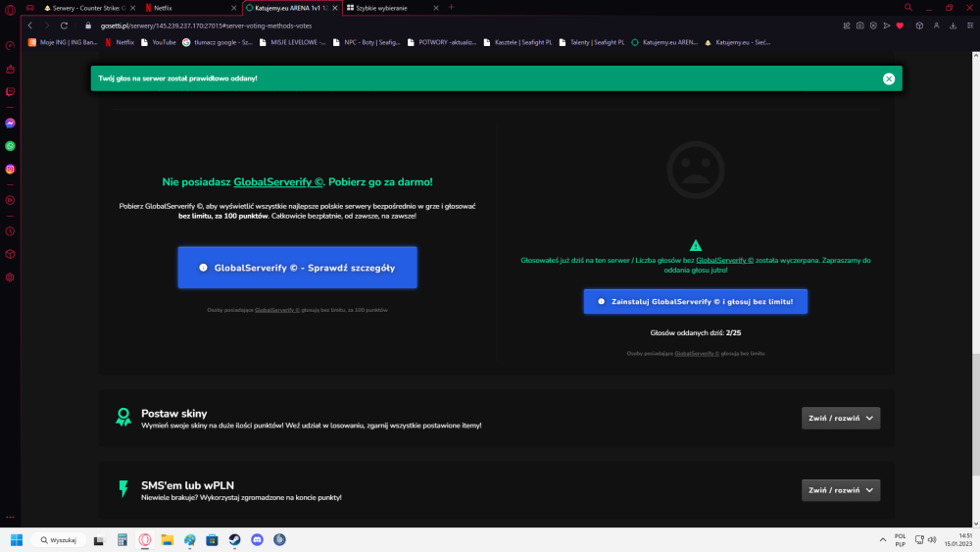
Task: Open GX Corner gamepad icon
Action: pyautogui.click(x=30, y=8)
